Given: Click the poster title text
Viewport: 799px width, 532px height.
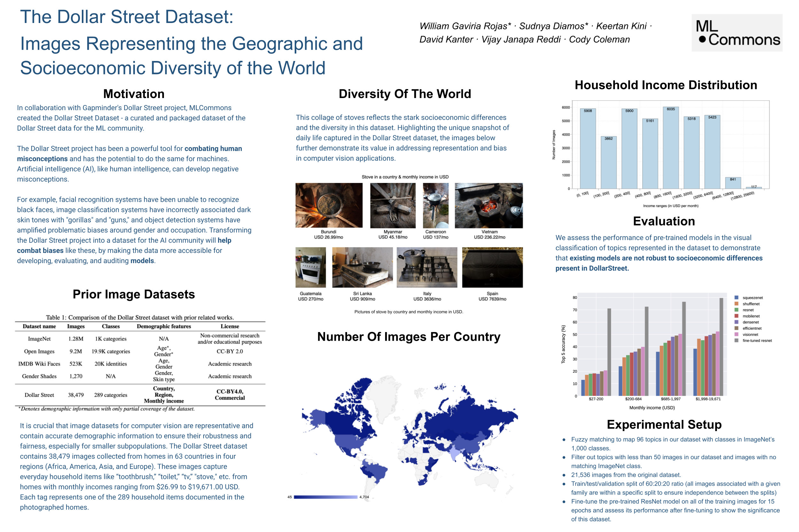Looking at the screenshot, I should 191,42.
